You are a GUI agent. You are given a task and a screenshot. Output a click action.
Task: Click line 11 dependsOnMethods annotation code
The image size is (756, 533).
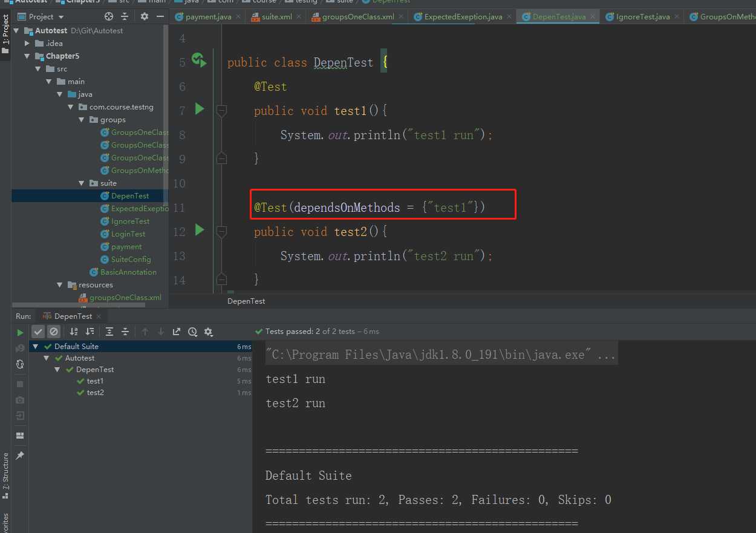tap(370, 208)
